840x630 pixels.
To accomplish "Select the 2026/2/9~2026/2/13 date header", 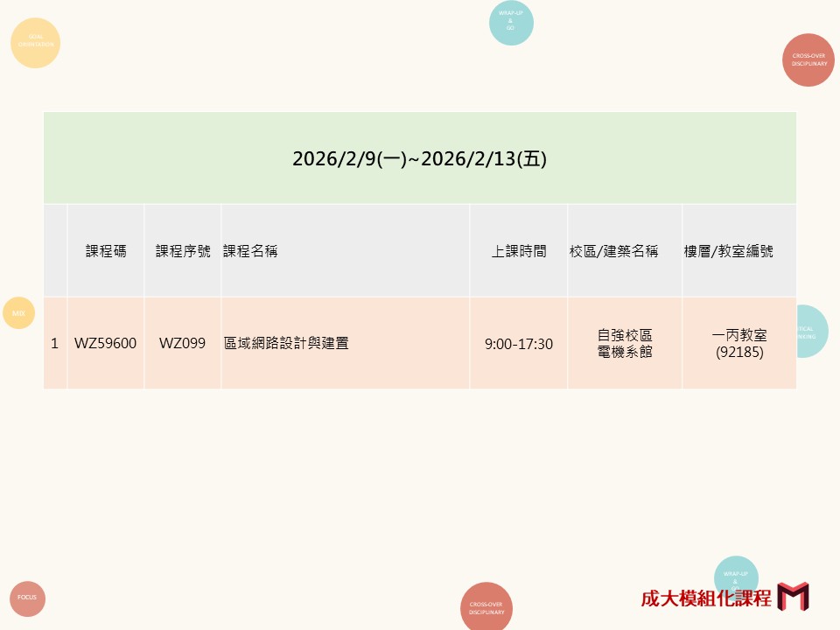I will [x=419, y=158].
